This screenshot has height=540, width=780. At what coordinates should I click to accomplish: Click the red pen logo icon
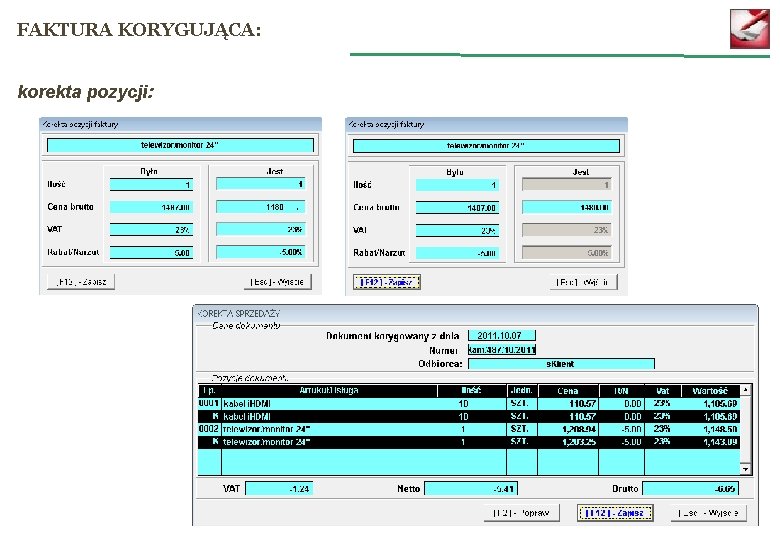click(x=750, y=28)
